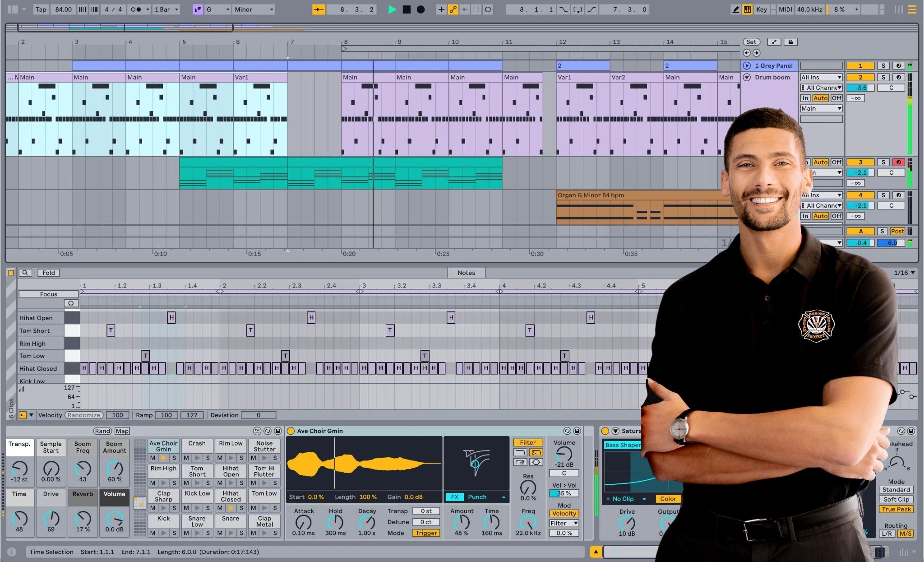The image size is (924, 562).
Task: Open the metronome settings dropdown arrow
Action: 148,9
